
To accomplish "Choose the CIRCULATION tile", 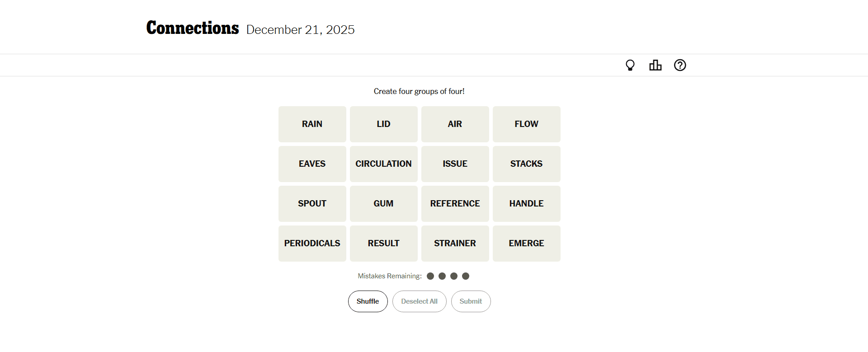I will (383, 164).
